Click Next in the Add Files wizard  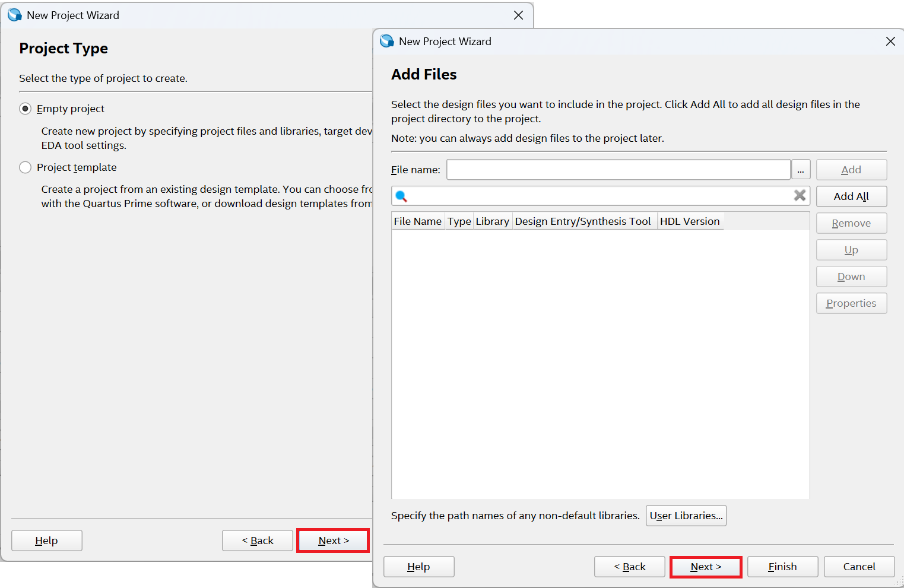[x=705, y=567]
